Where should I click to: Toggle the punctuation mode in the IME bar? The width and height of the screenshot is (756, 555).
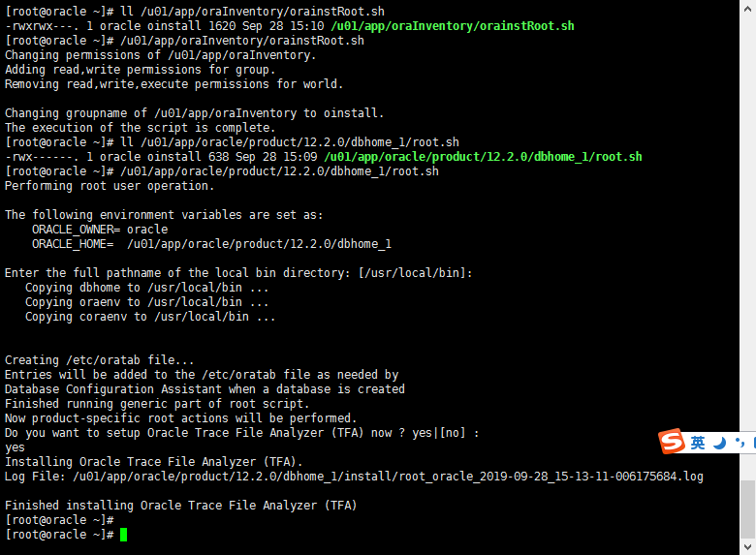click(740, 443)
